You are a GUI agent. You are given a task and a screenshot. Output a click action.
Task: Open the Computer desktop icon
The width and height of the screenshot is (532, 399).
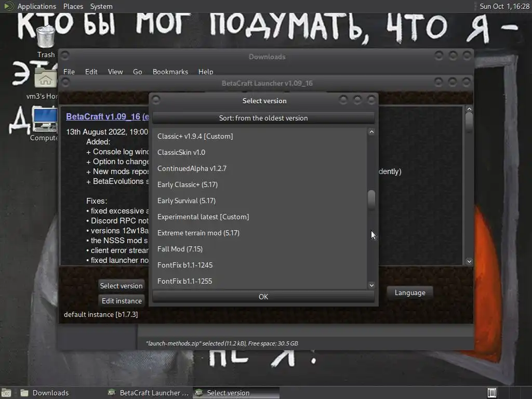(x=45, y=119)
